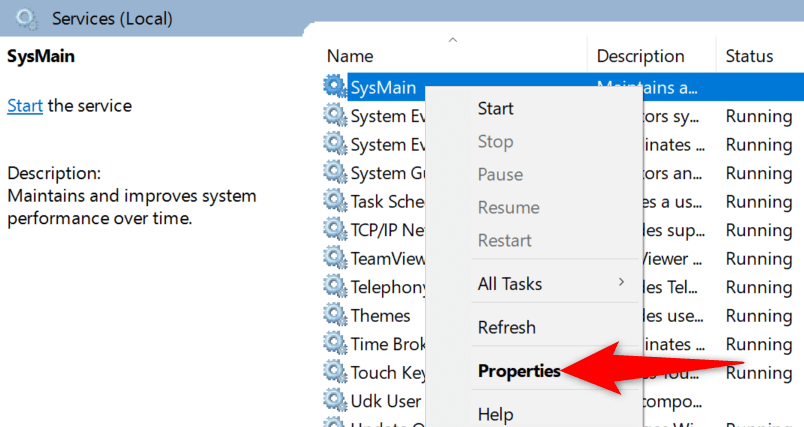
Task: Click Help in the context menu
Action: pyautogui.click(x=496, y=414)
